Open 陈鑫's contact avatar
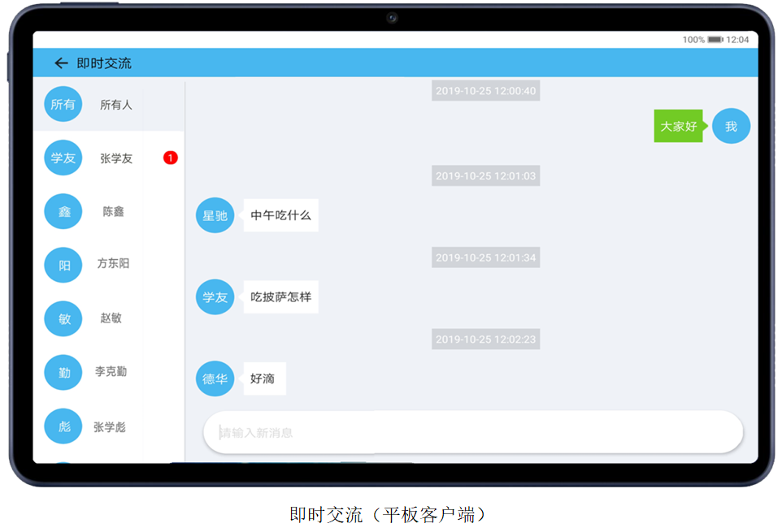Screen dimensions: 782x532 pos(63,211)
